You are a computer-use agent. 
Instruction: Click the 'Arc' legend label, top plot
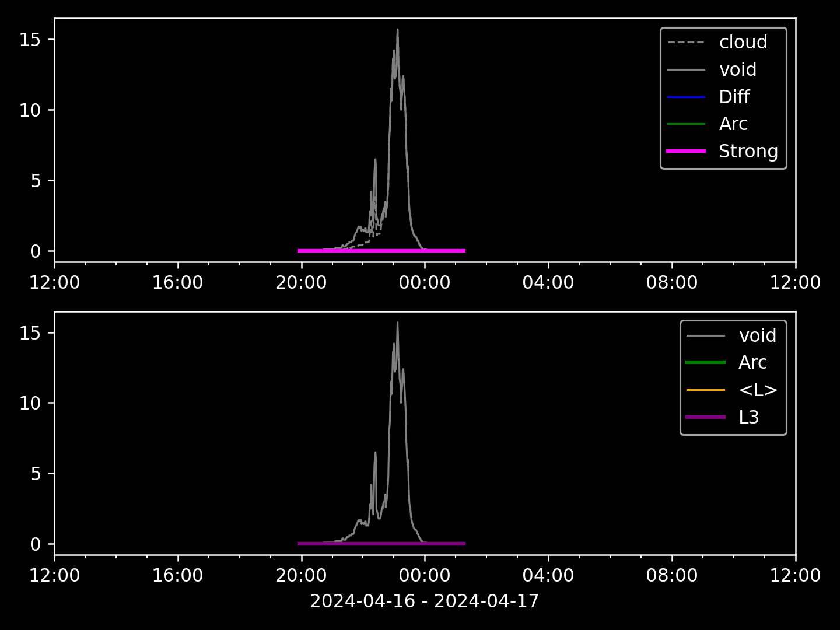[x=733, y=124]
